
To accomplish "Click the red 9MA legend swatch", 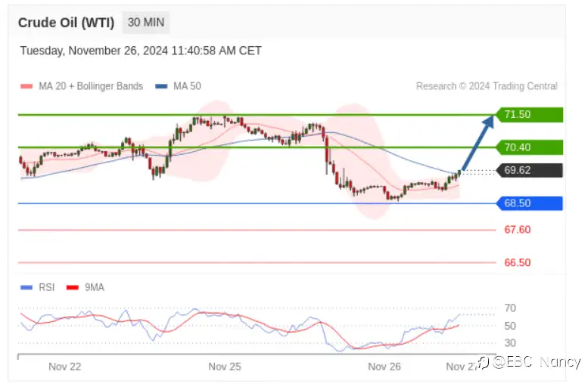I will 73,288.
